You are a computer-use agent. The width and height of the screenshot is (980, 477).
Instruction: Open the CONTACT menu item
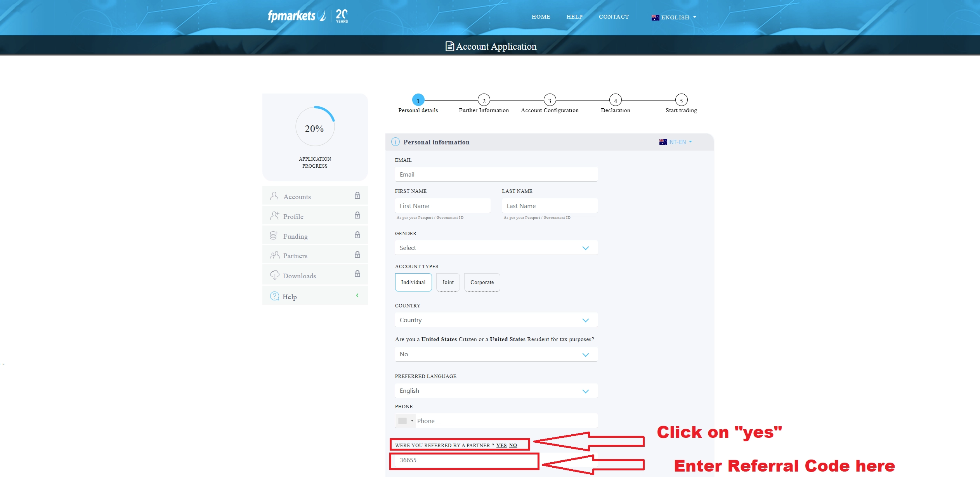613,17
